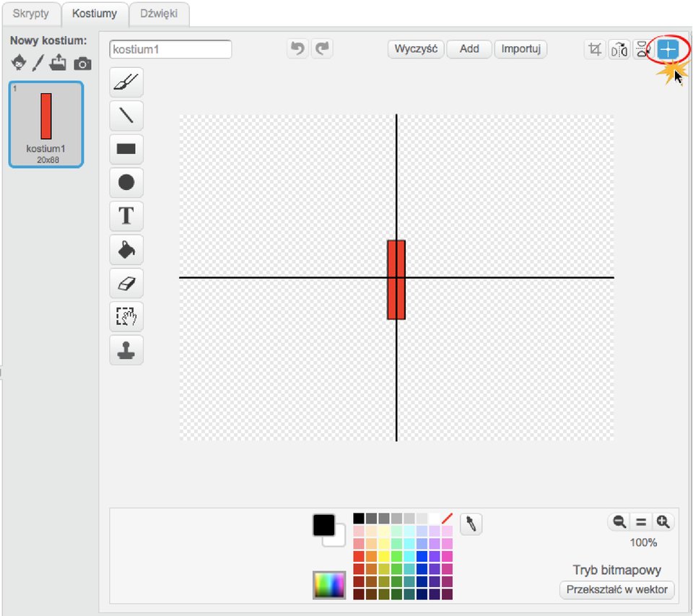693x616 pixels.
Task: Click the Add button
Action: (x=469, y=48)
